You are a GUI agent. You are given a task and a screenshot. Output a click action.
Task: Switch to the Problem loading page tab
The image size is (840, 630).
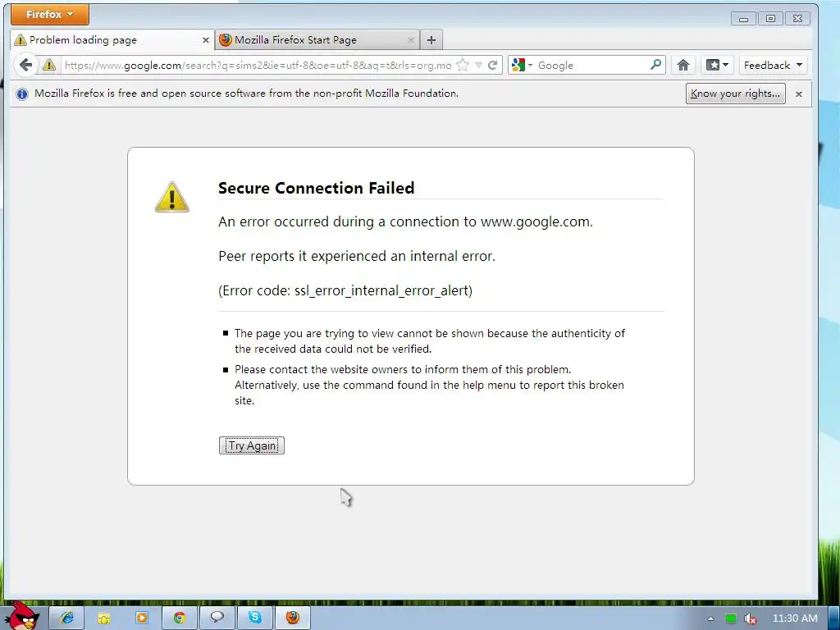[x=112, y=39]
